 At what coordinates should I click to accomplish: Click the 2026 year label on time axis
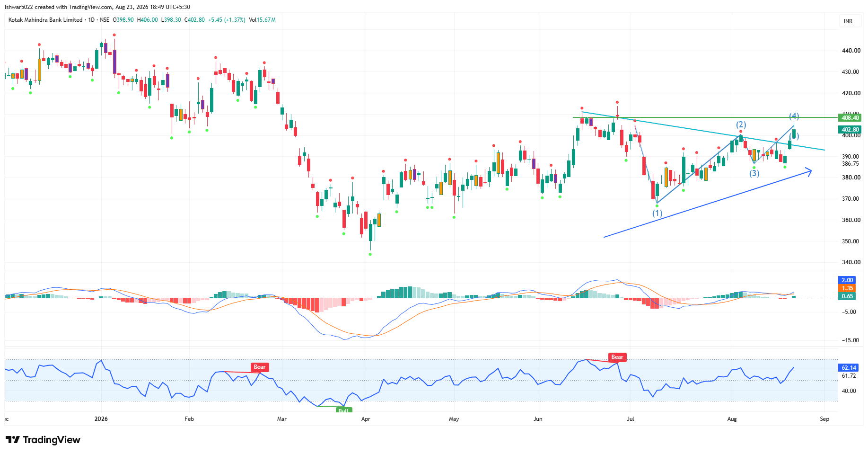[101, 419]
